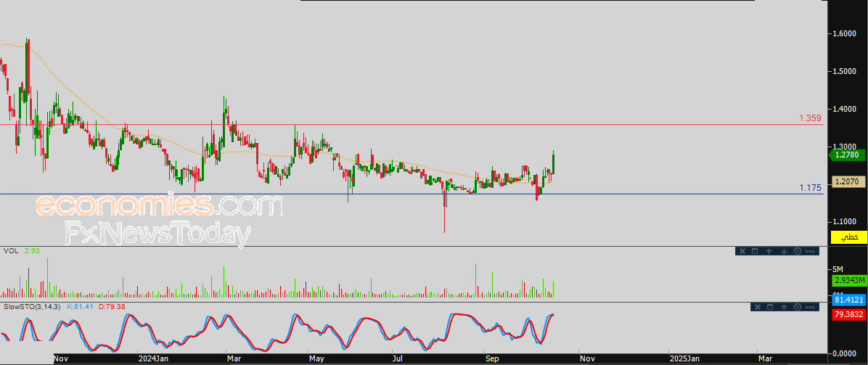This screenshot has height=365, width=868.
Task: Maximize the SlowSTO indicator panel
Action: coord(770,307)
